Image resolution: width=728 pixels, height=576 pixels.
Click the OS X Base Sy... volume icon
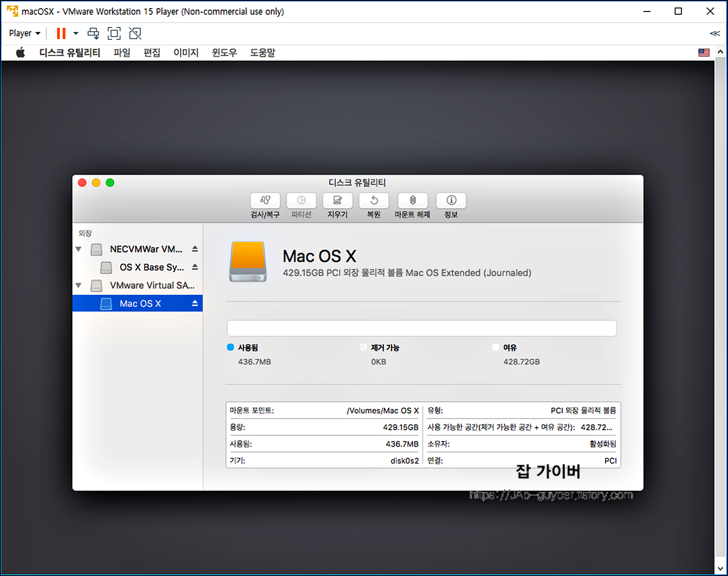coord(106,268)
